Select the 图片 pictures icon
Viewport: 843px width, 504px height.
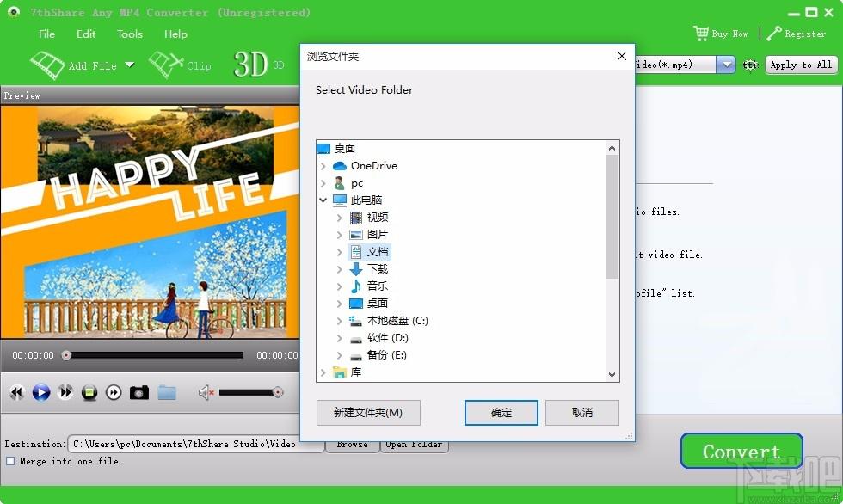click(356, 235)
